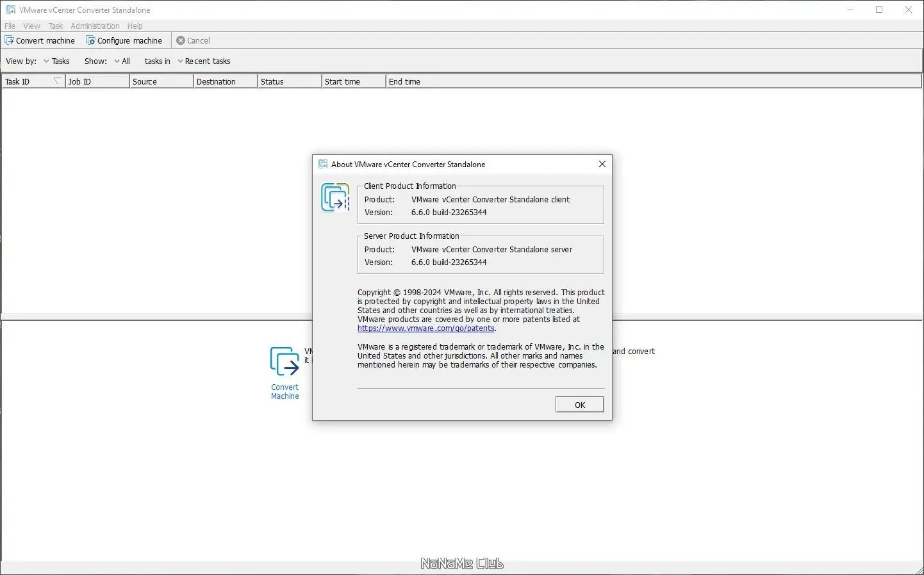Click the 'Client Product Information' group label

410,186
